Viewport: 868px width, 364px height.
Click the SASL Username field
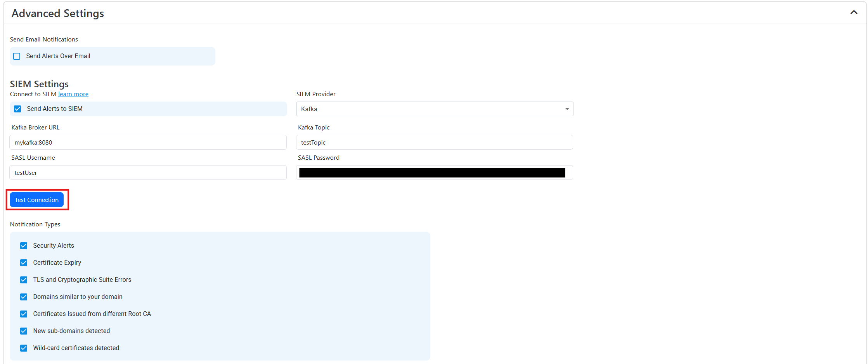pos(147,173)
